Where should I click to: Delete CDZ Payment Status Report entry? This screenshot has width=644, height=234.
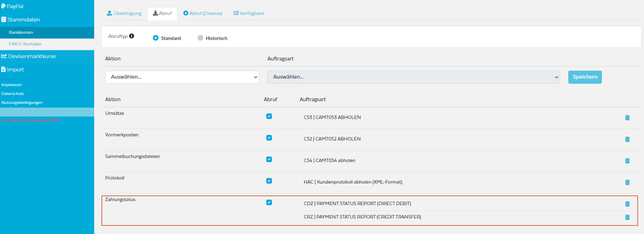(x=627, y=204)
